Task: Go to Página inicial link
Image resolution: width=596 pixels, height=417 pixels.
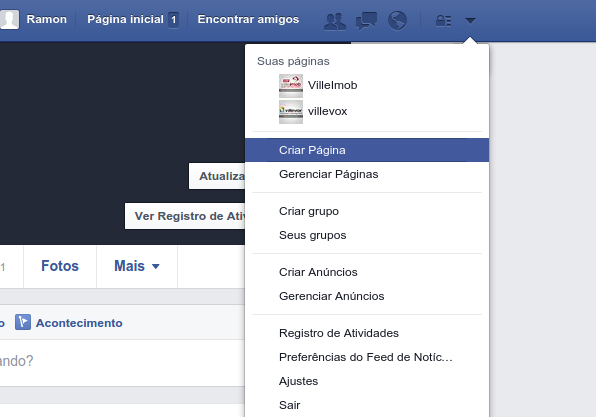Action: (x=125, y=19)
